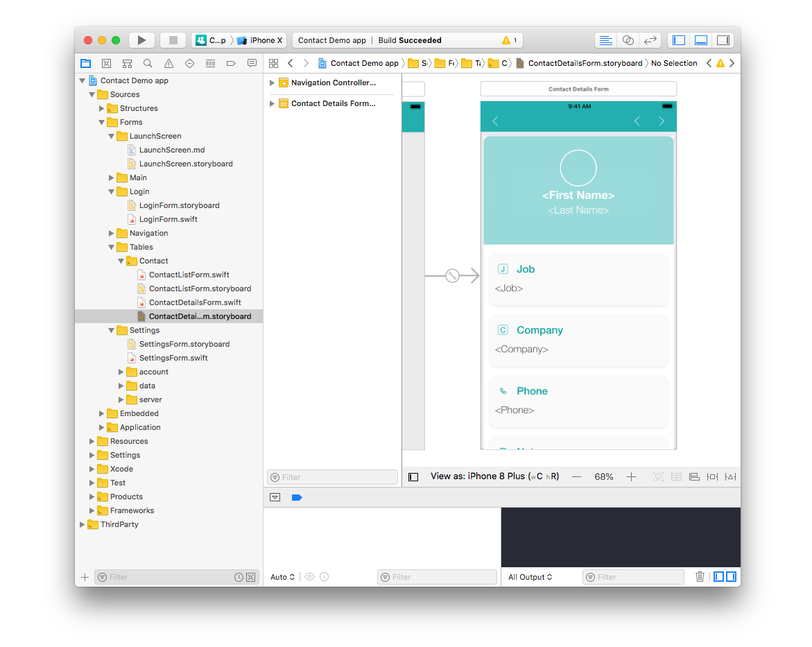Jump to next issue in jump bar
This screenshot has height=647, width=812.
click(x=732, y=63)
